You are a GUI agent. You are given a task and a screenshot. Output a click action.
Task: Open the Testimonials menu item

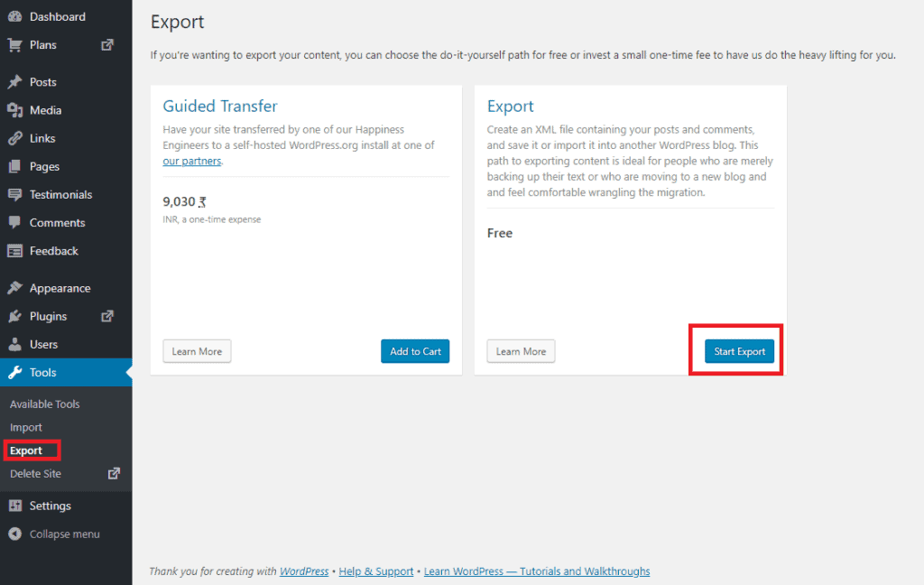(60, 194)
